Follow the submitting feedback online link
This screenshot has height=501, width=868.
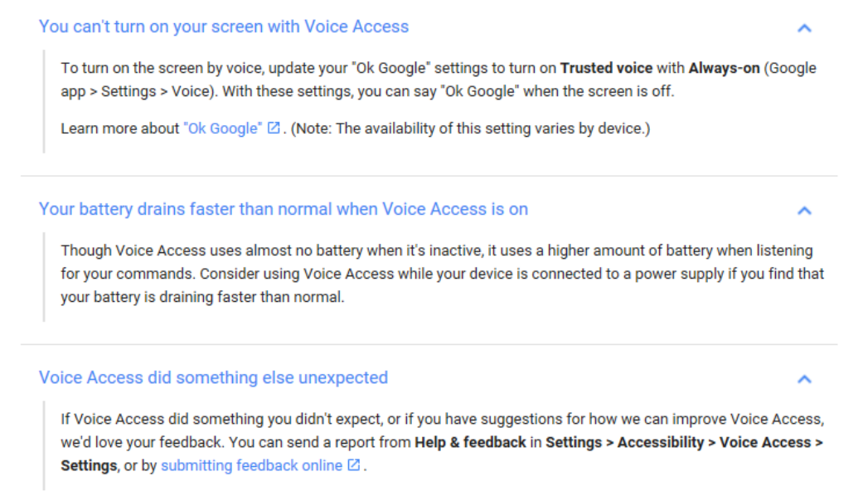252,465
